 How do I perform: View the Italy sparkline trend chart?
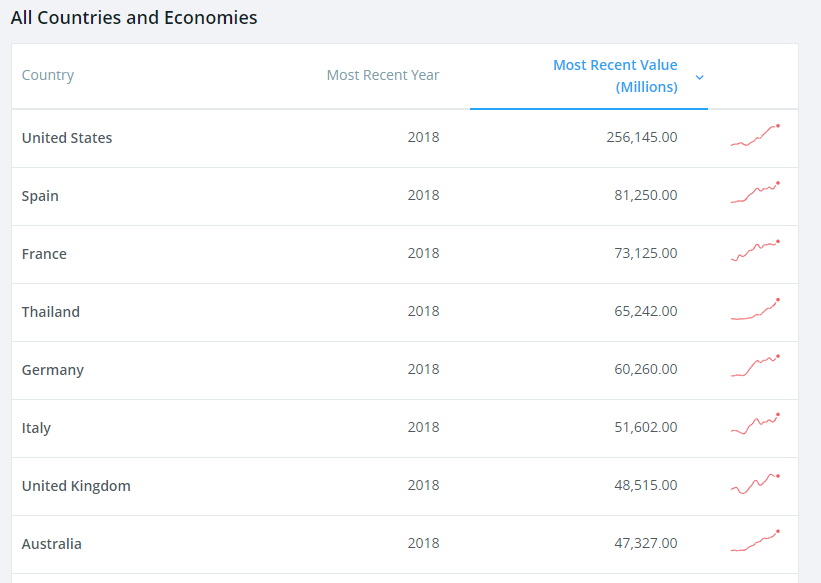(756, 424)
